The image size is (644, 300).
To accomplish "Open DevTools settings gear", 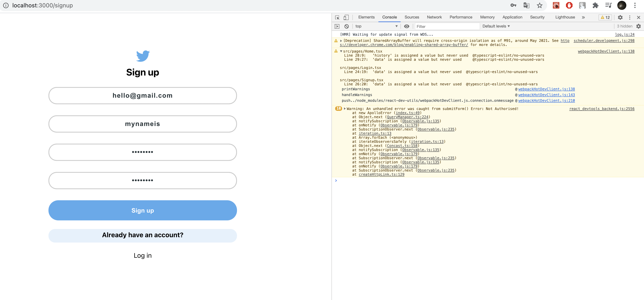I will [x=620, y=17].
